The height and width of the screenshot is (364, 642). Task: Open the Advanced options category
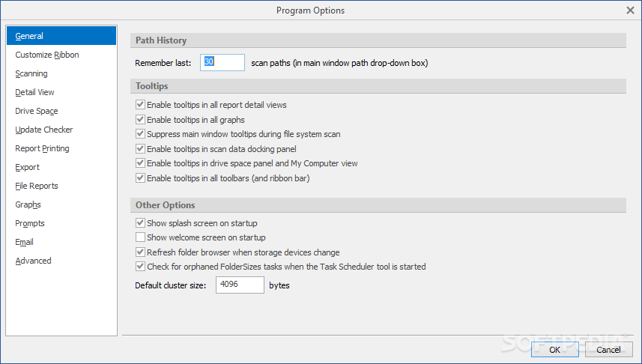(33, 261)
